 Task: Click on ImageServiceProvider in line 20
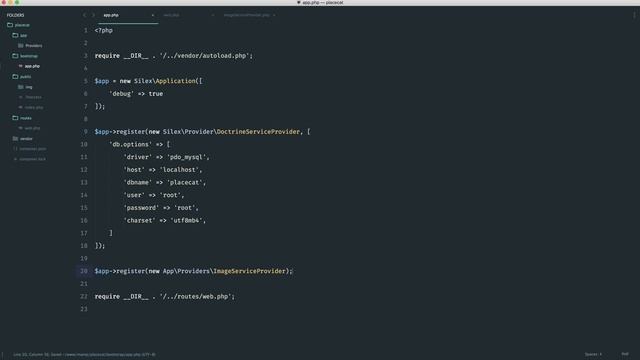pos(249,271)
